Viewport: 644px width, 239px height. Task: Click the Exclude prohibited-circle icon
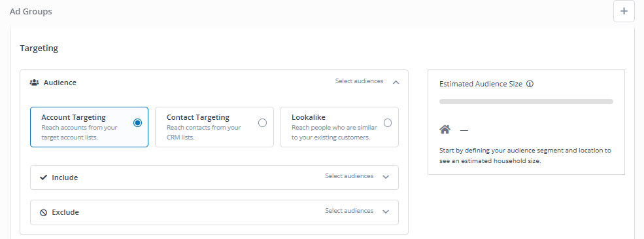pos(44,213)
